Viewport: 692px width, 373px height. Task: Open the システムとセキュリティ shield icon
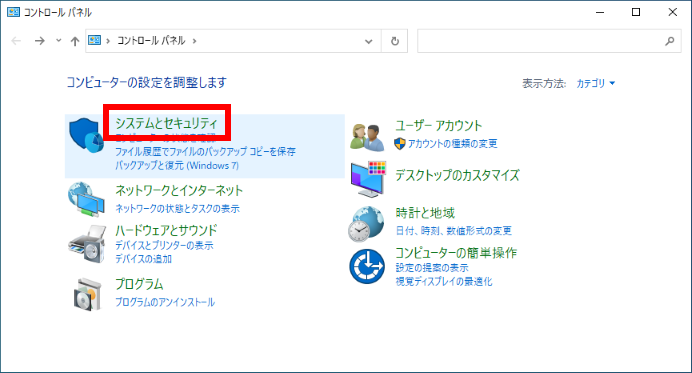tap(86, 135)
